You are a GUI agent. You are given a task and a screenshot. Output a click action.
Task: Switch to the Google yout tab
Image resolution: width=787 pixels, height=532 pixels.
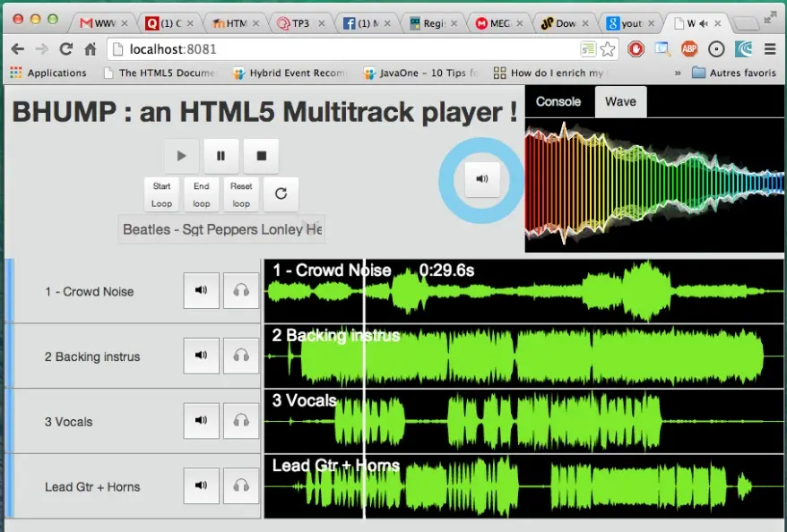click(630, 23)
